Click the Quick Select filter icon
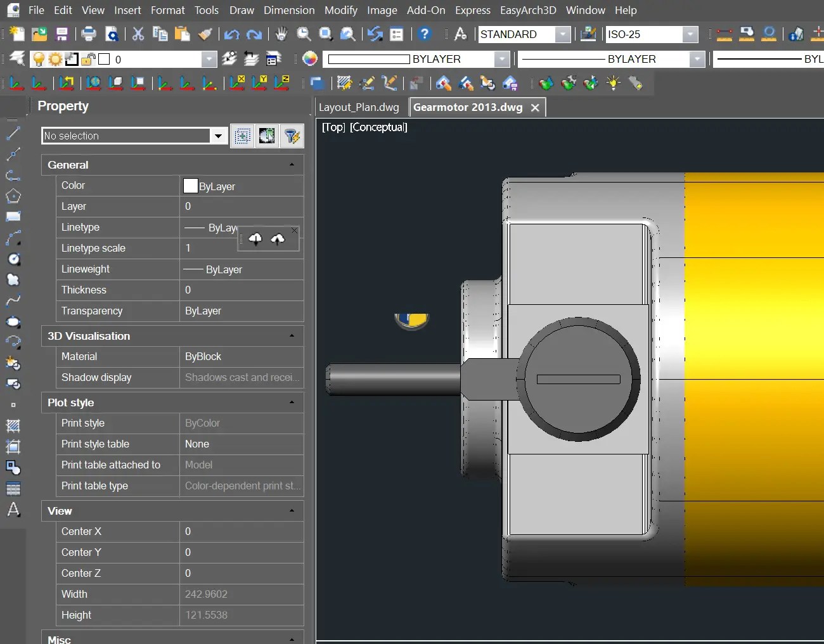Viewport: 824px width, 644px height. (x=292, y=136)
